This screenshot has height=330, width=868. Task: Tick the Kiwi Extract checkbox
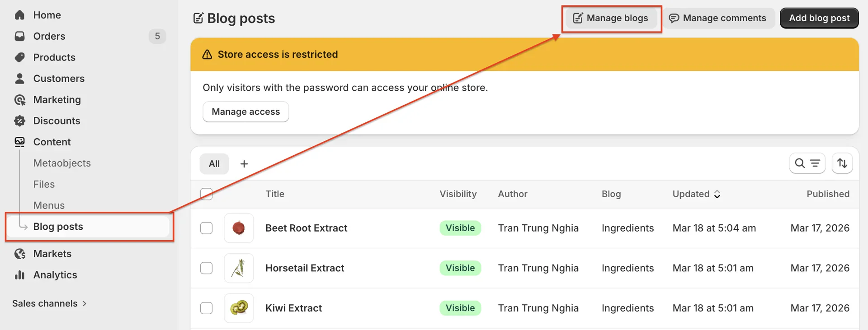coord(206,308)
